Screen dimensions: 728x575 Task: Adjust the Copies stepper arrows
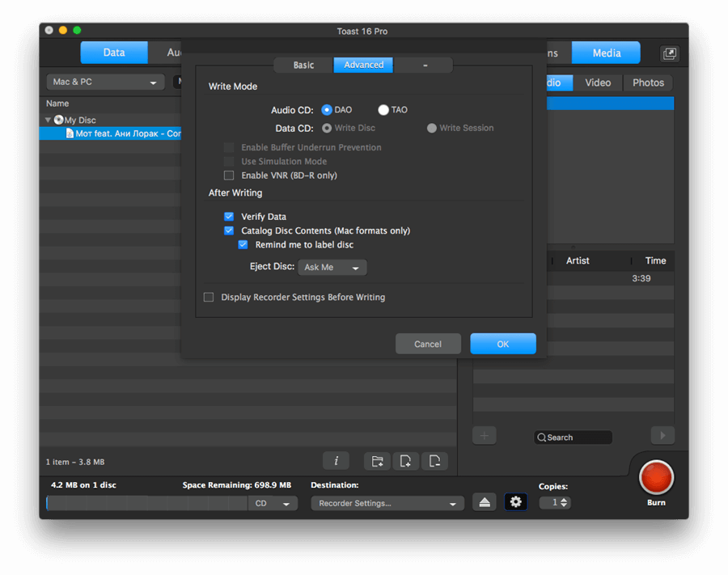tap(564, 502)
